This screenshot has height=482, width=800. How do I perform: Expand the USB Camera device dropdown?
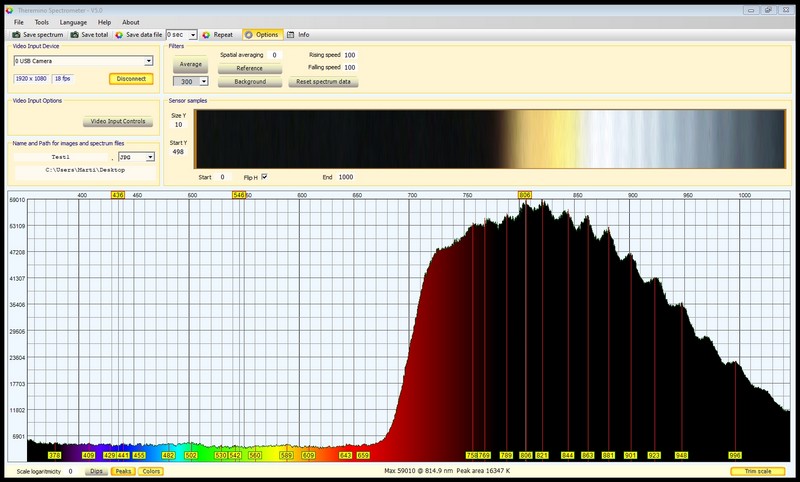coord(148,60)
